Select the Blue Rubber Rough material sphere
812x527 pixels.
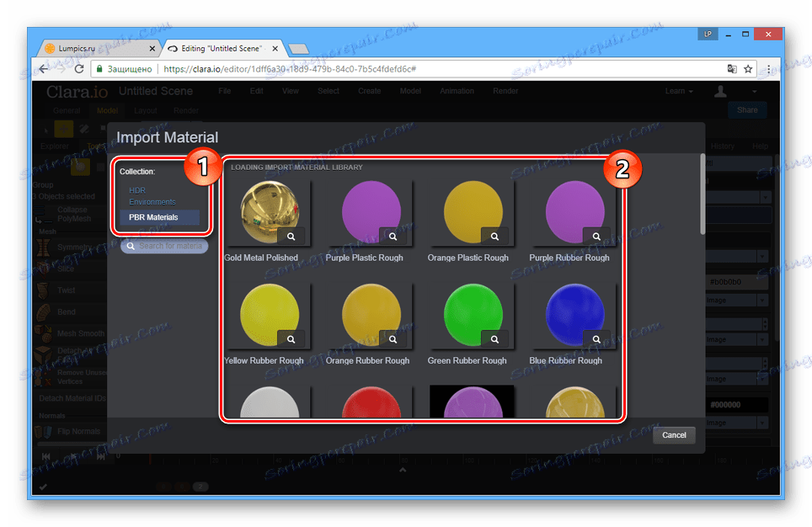tap(574, 314)
